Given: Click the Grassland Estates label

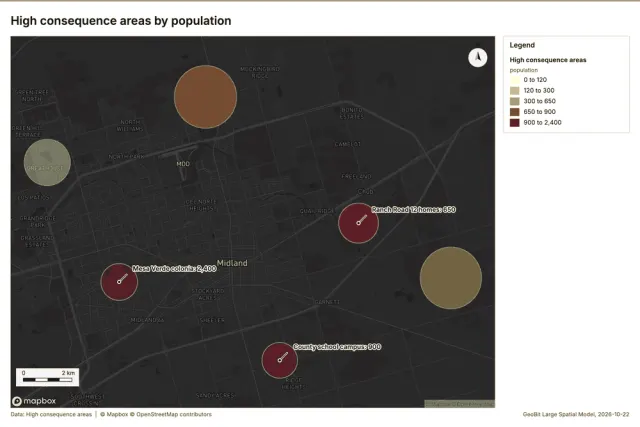Looking at the screenshot, I should (x=37, y=241).
